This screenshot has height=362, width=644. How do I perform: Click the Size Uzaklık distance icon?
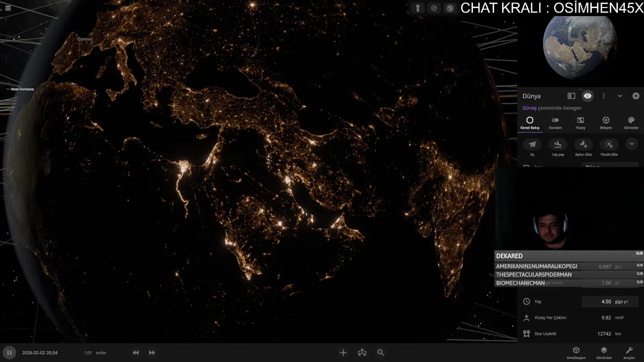pyautogui.click(x=527, y=333)
